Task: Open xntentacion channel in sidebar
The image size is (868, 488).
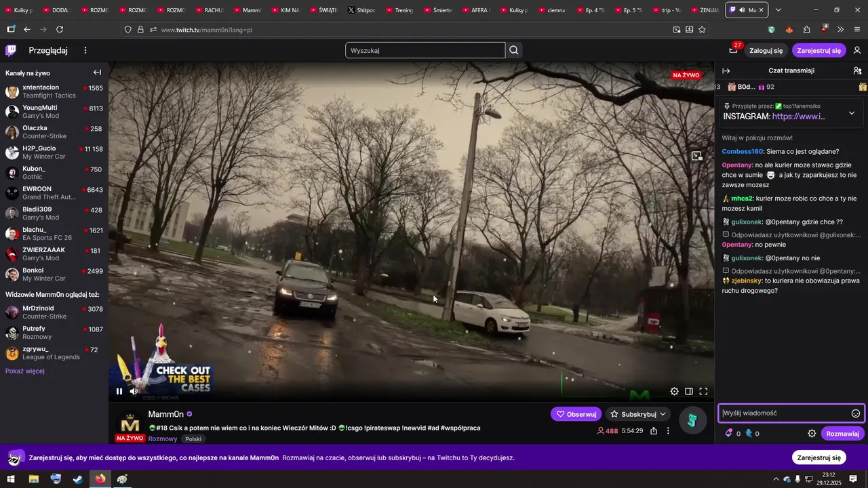Action: coord(54,91)
